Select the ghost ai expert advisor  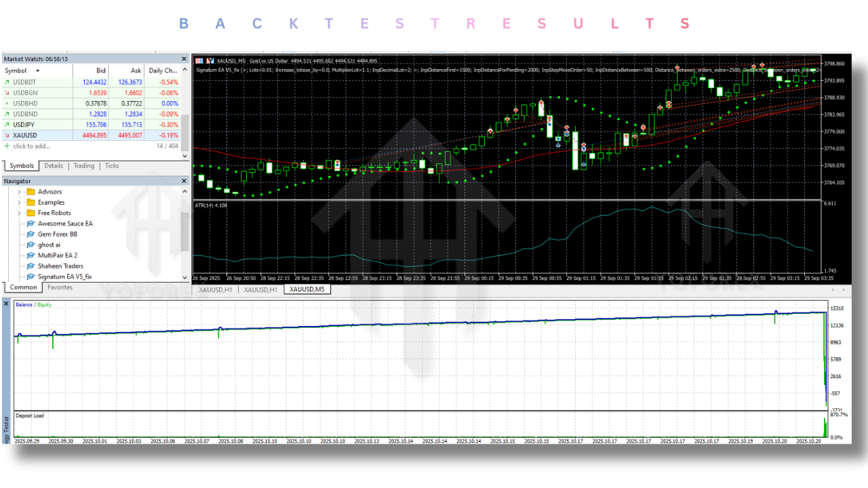(31, 245)
